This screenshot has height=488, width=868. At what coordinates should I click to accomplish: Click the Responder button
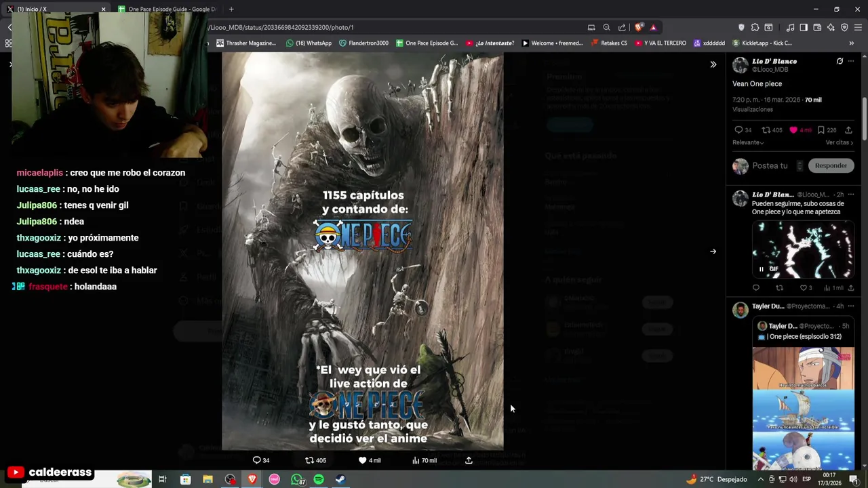click(x=831, y=165)
